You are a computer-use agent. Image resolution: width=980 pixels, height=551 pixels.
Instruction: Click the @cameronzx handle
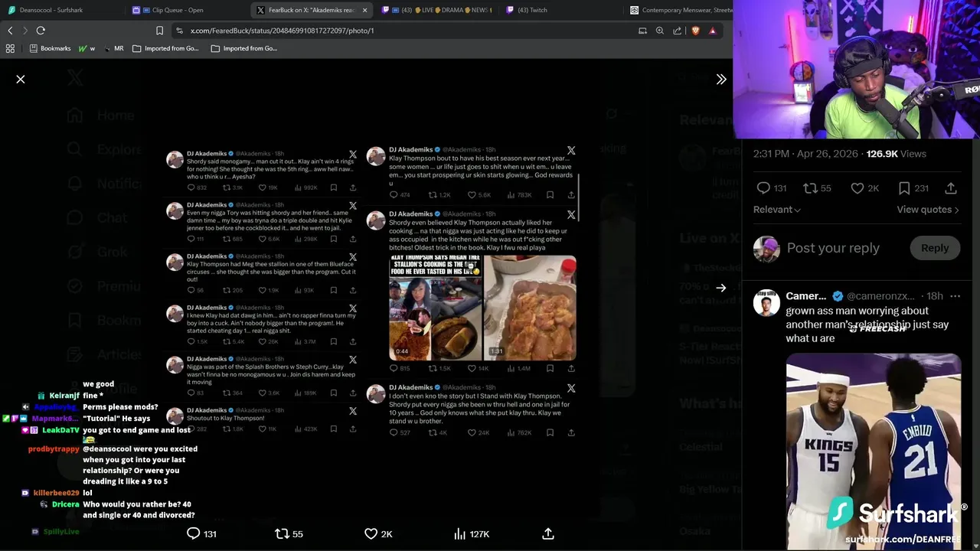coord(880,296)
